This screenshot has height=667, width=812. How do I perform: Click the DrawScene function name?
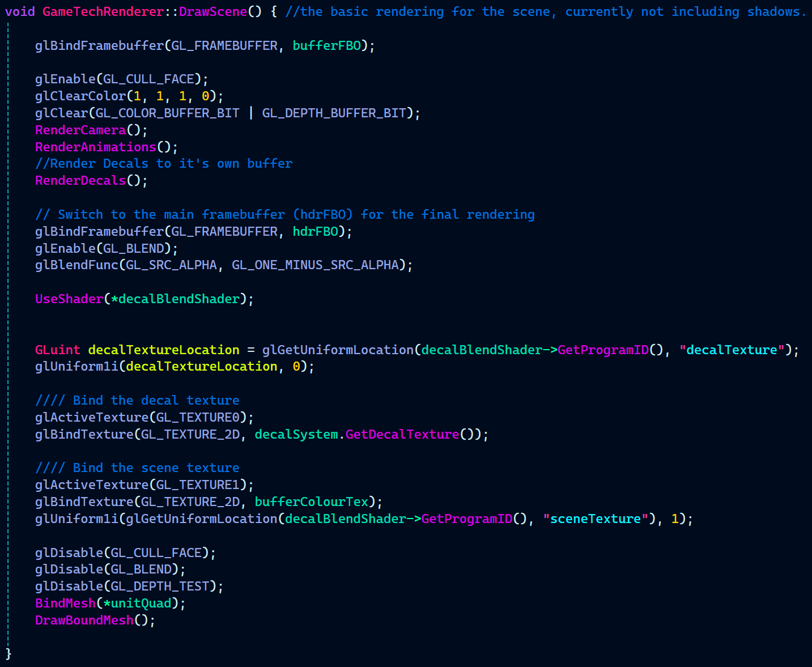pyautogui.click(x=213, y=11)
